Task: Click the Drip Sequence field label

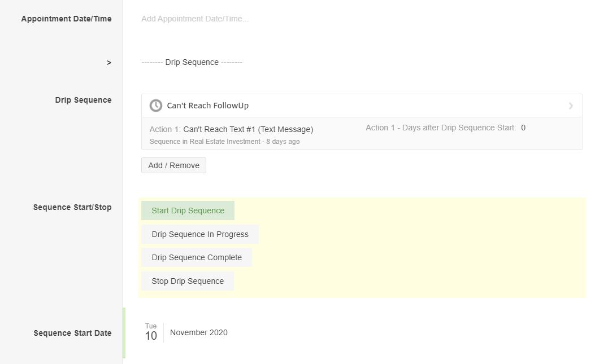Action: pyautogui.click(x=83, y=100)
